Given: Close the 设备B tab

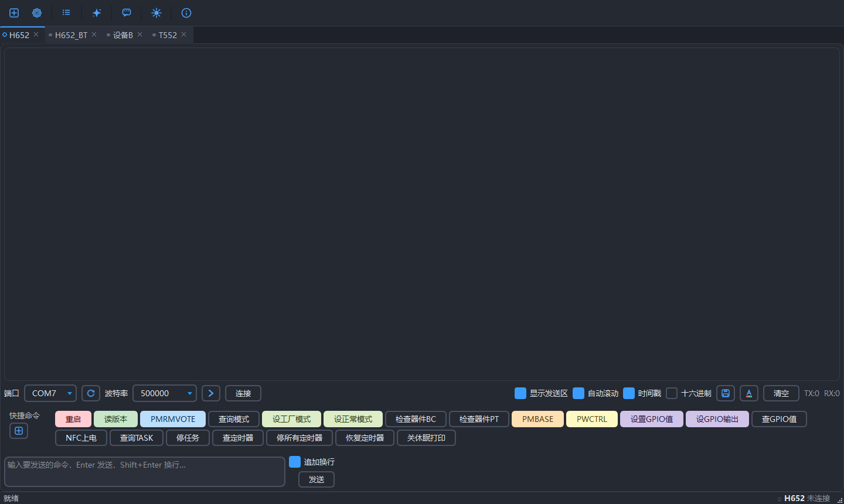Looking at the screenshot, I should (139, 35).
